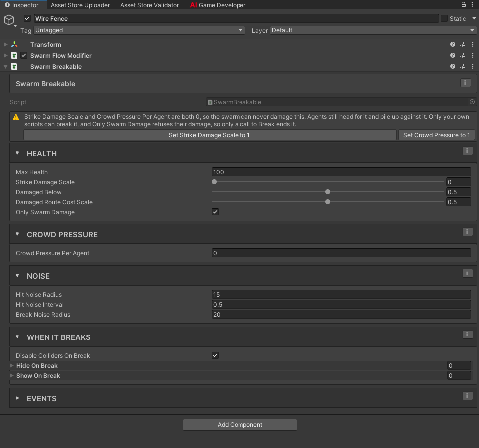Screen dimensions: 479x448
Task: Open the Layer dropdown showing Default
Action: pyautogui.click(x=372, y=30)
